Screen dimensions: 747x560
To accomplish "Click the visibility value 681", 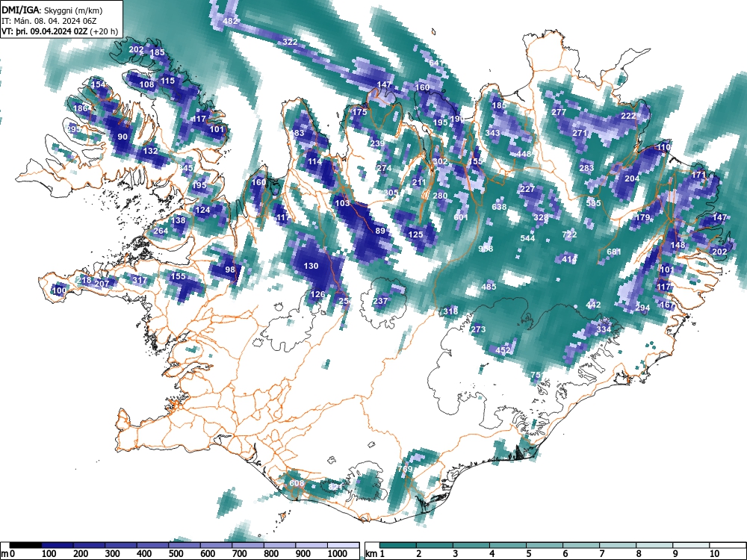I will point(614,252).
